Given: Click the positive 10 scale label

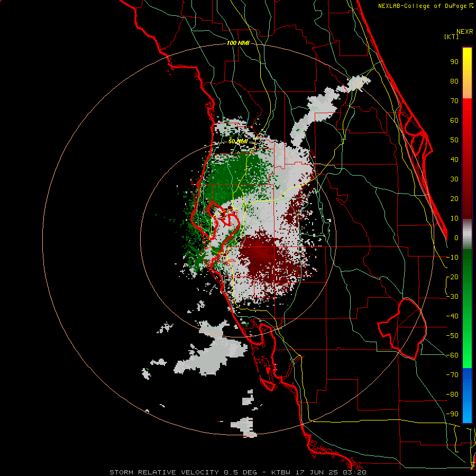Looking at the screenshot, I should pyautogui.click(x=454, y=218).
